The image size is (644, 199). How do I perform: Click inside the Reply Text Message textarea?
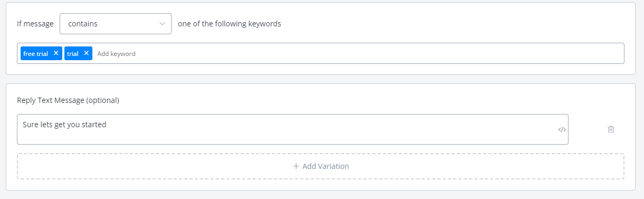(292, 129)
